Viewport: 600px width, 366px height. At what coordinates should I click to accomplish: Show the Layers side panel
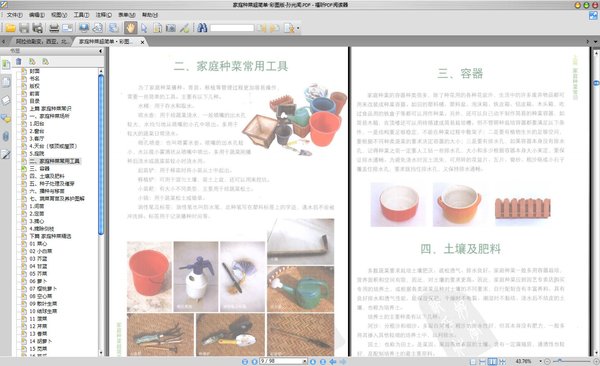tap(6, 100)
